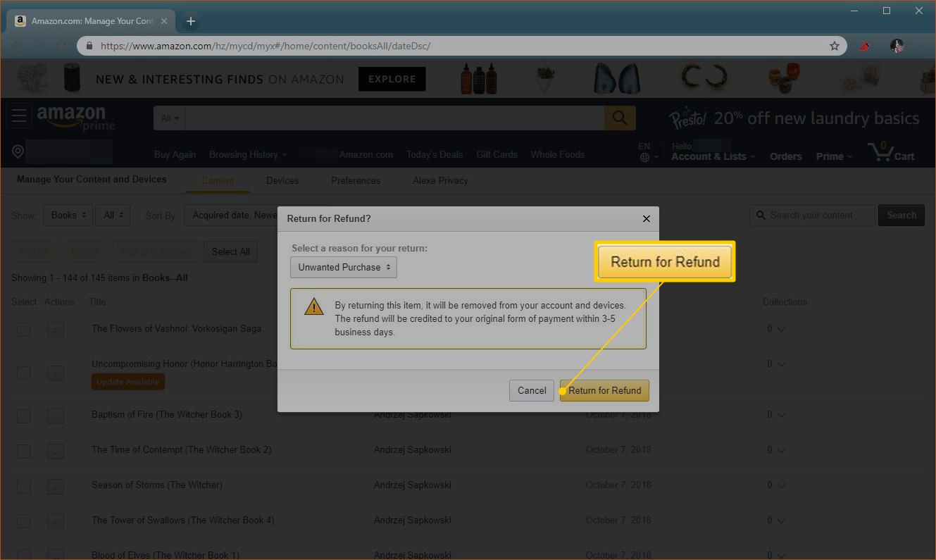Open actions menu for Season of Storms
The height and width of the screenshot is (560, 936).
pyautogui.click(x=56, y=486)
